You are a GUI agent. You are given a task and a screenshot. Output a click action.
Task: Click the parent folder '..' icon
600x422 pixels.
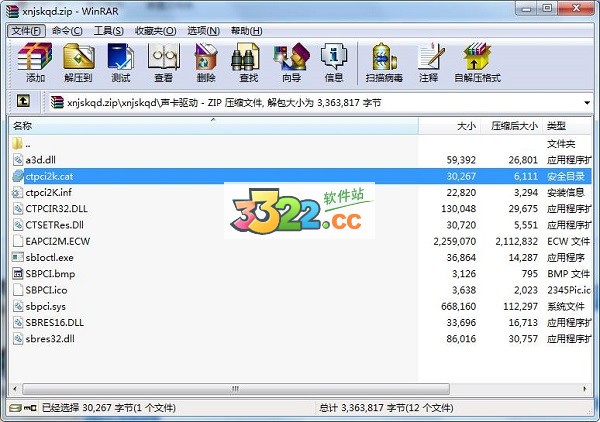18,144
